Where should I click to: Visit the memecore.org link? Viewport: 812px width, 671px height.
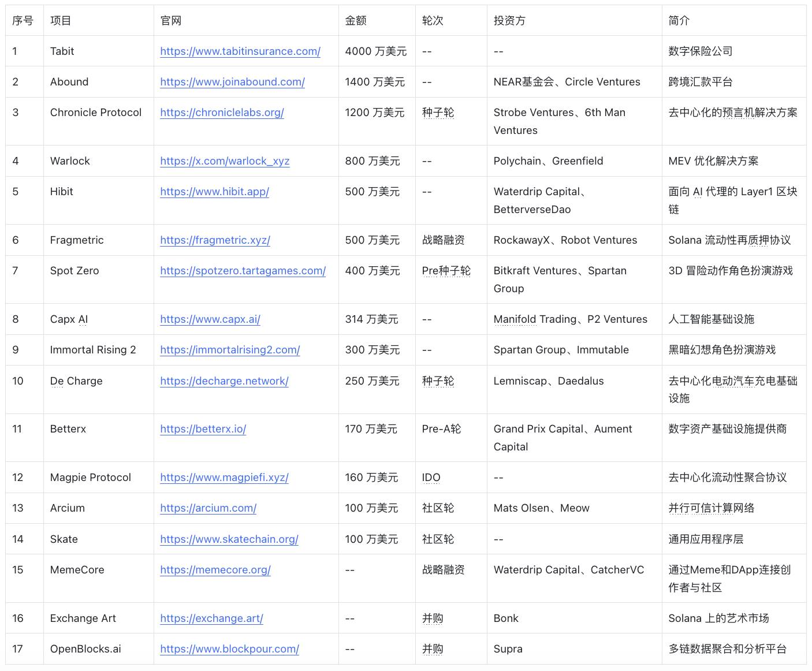pos(215,570)
